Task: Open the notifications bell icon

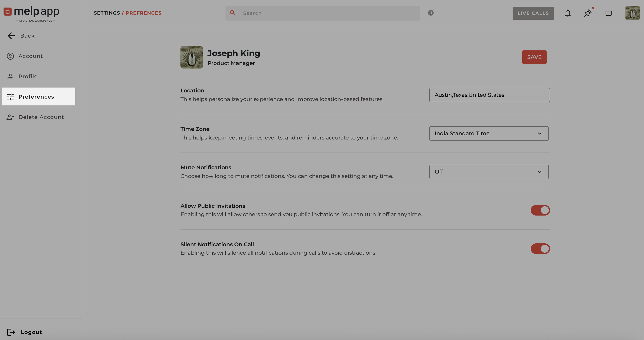Action: (568, 13)
